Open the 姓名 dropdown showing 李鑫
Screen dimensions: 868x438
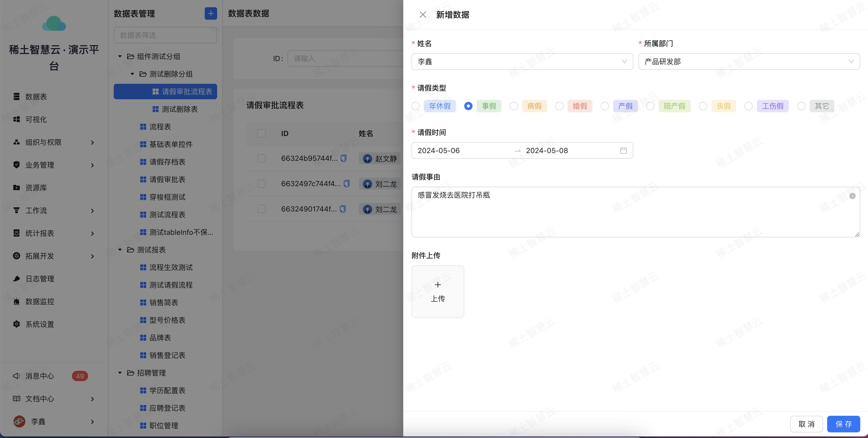tap(522, 62)
